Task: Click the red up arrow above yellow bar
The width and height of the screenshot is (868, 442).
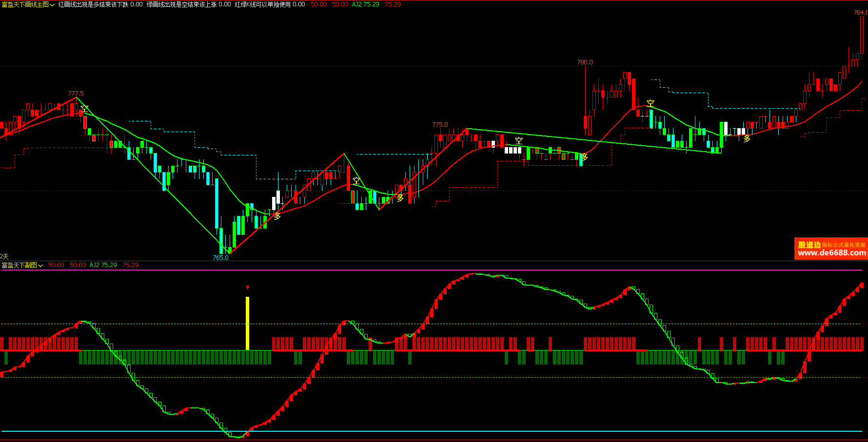Action: [247, 288]
